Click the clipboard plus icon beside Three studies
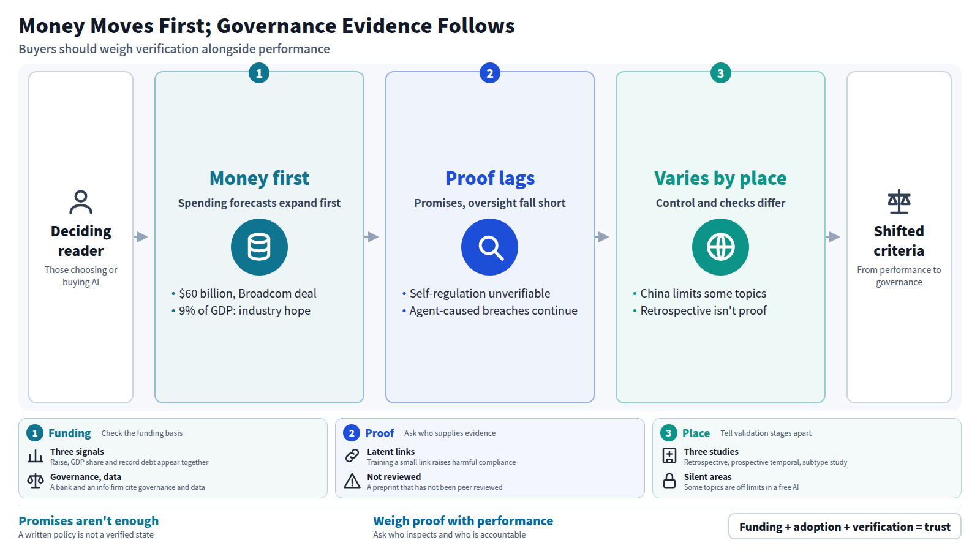This screenshot has height=551, width=980. coord(669,456)
